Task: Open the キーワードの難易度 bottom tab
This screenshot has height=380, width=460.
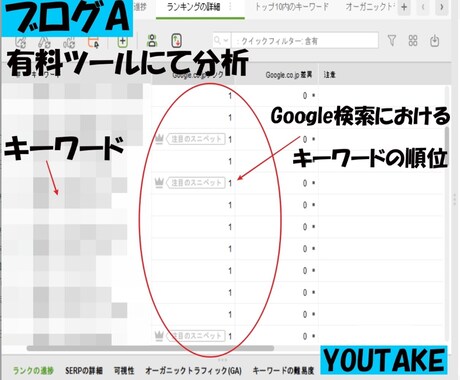Action: [283, 370]
